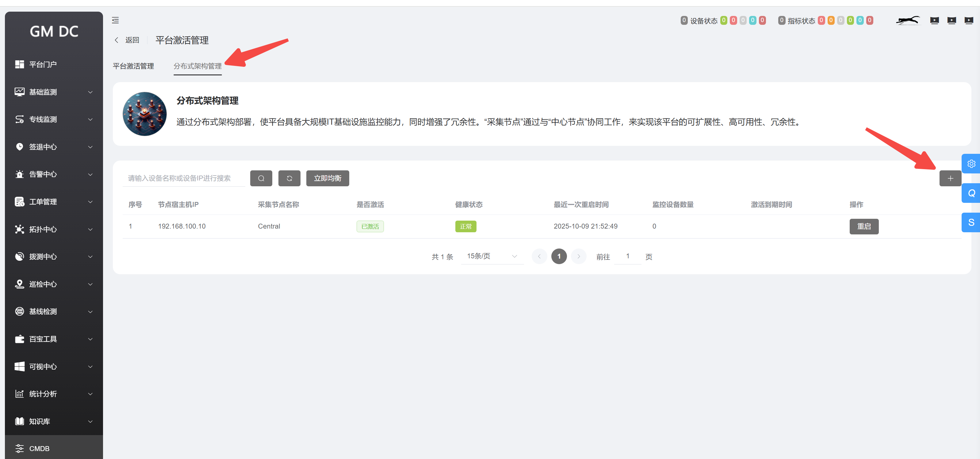Click the blue Q side button

[x=971, y=193]
